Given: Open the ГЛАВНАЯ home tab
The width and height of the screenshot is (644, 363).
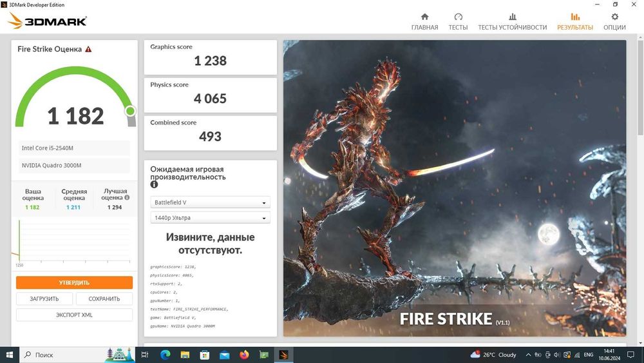Looking at the screenshot, I should pyautogui.click(x=424, y=22).
